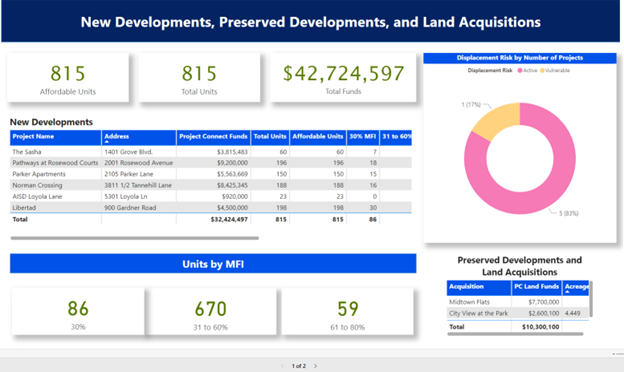Click the 30% MFI card showing 86
The image size is (624, 372).
click(78, 312)
